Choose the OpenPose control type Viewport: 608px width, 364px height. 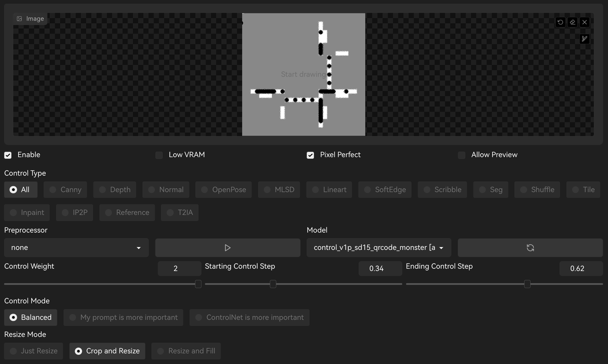tap(223, 190)
